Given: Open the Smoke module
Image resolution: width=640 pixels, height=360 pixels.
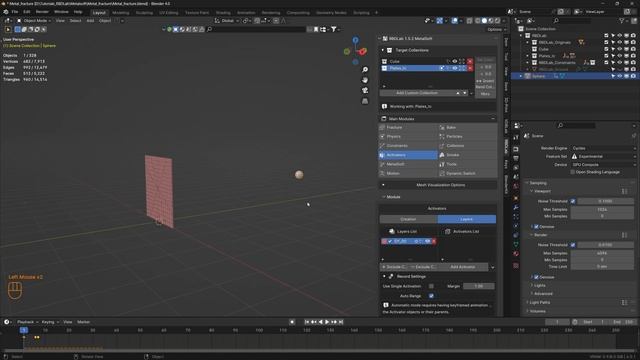Looking at the screenshot, I should (468, 155).
